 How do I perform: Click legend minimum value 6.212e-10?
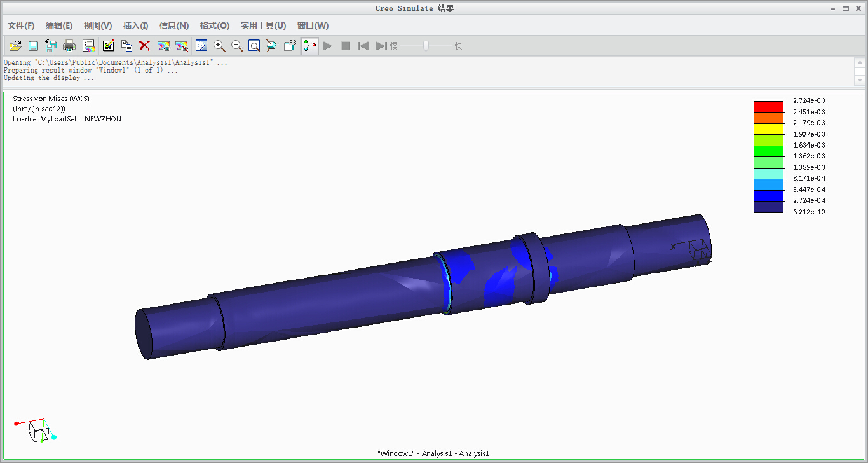click(810, 212)
